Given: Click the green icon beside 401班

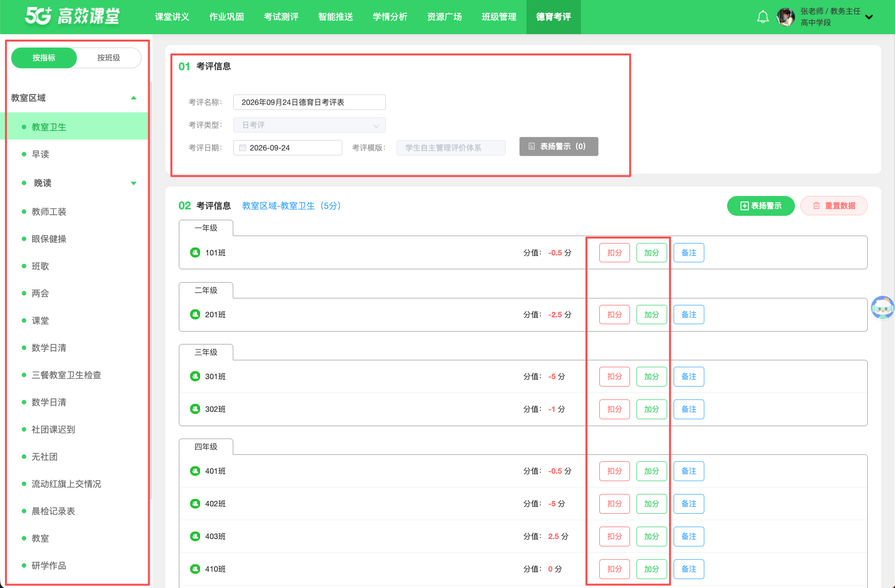Looking at the screenshot, I should [195, 471].
